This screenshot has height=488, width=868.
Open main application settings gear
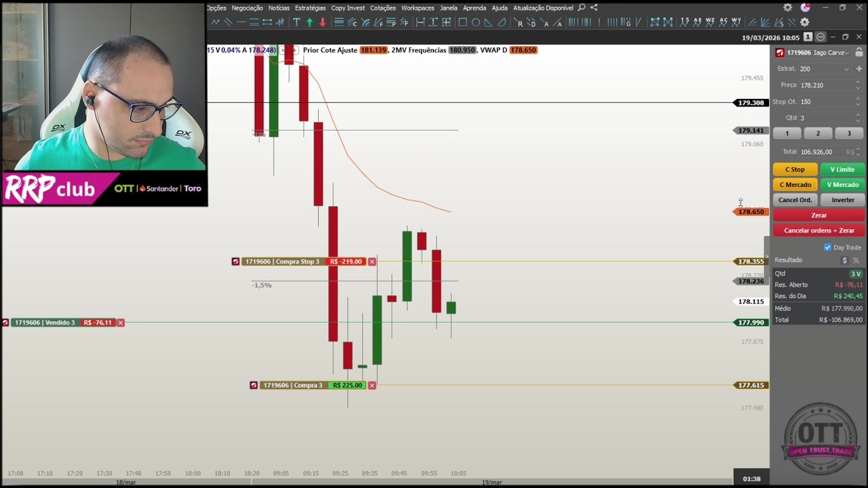click(787, 7)
